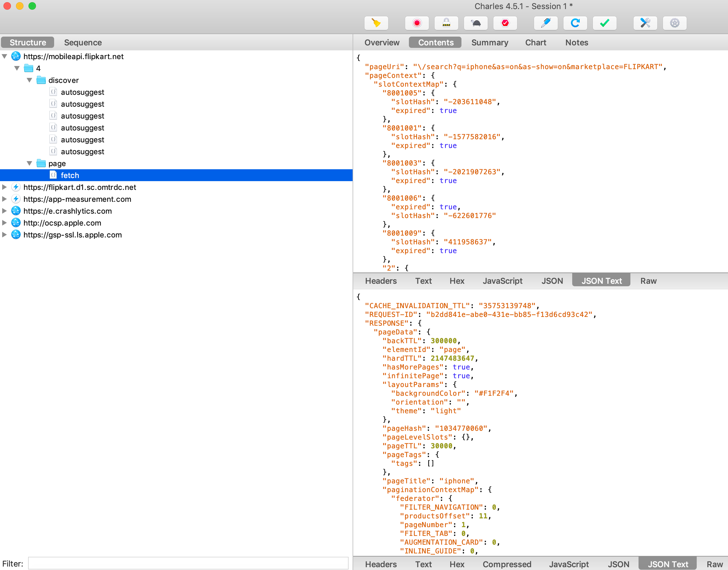Screen dimensions: 728x570
Task: Open the Overview tab
Action: click(x=382, y=42)
